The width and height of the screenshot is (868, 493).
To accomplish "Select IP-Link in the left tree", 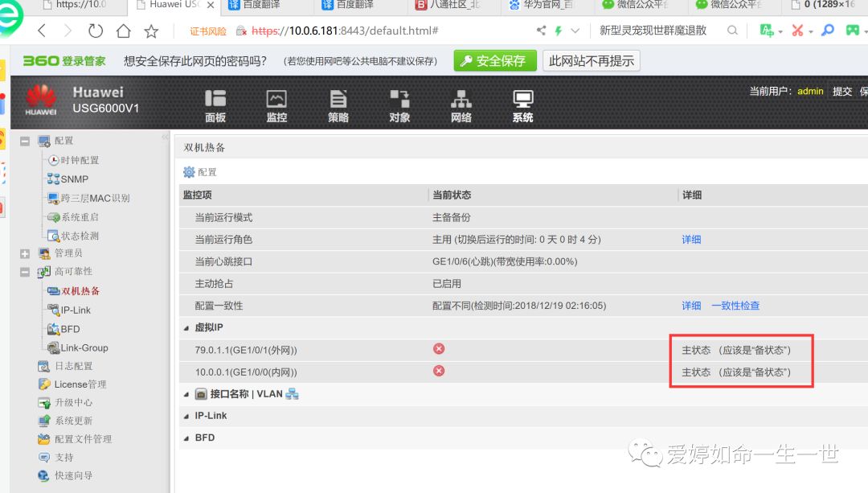I will click(x=76, y=310).
